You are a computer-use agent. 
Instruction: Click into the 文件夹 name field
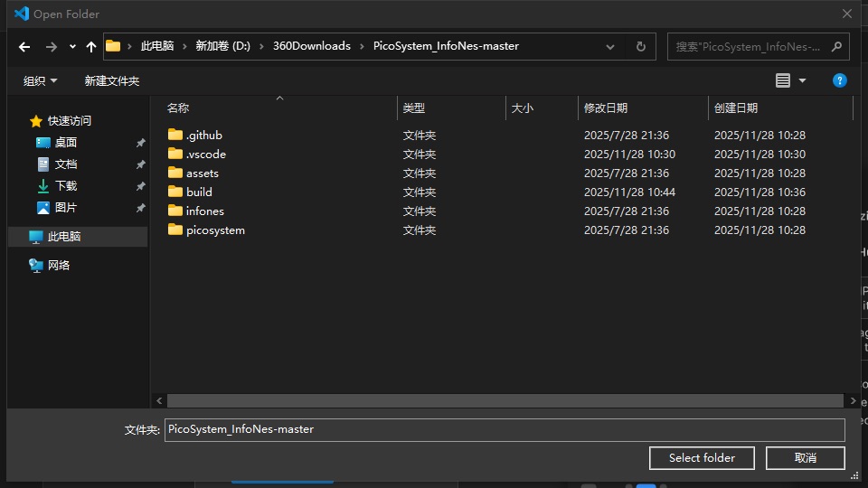[x=505, y=430]
